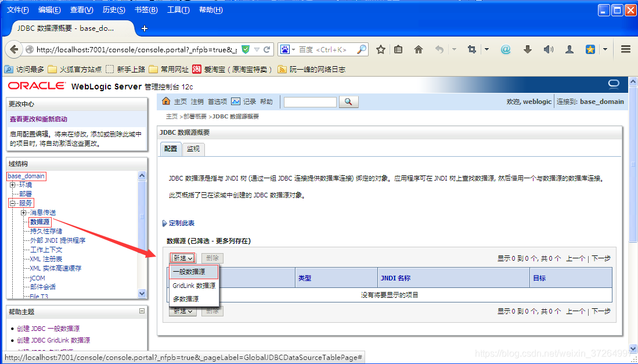Click the browser URL address field
Image resolution: width=638 pixels, height=364 pixels.
(136, 49)
